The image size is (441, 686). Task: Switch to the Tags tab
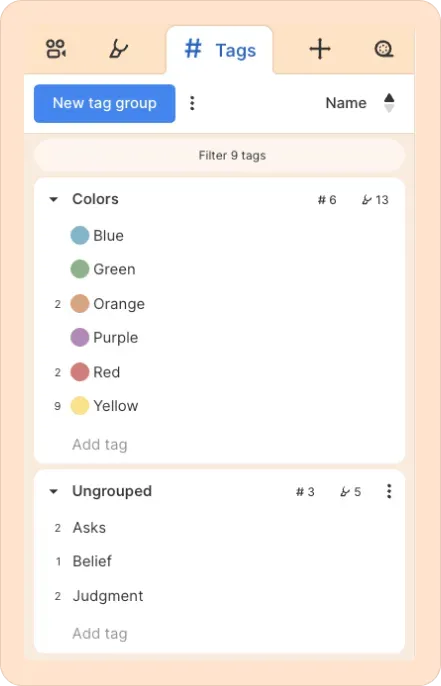tap(220, 50)
